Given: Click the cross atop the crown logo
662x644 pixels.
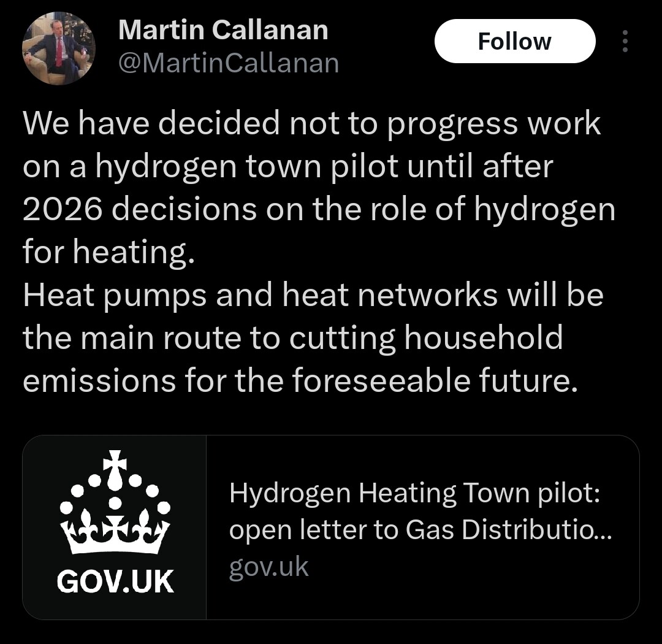Looking at the screenshot, I should pos(115,461).
